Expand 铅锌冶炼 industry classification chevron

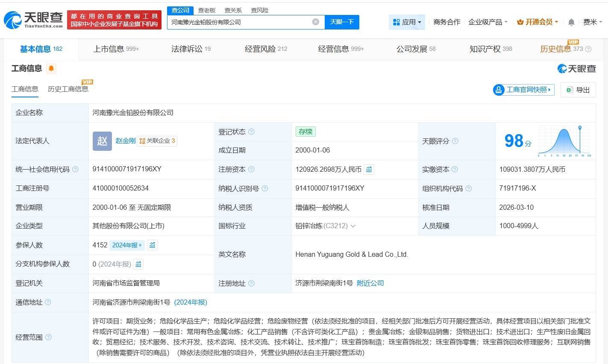click(x=353, y=226)
